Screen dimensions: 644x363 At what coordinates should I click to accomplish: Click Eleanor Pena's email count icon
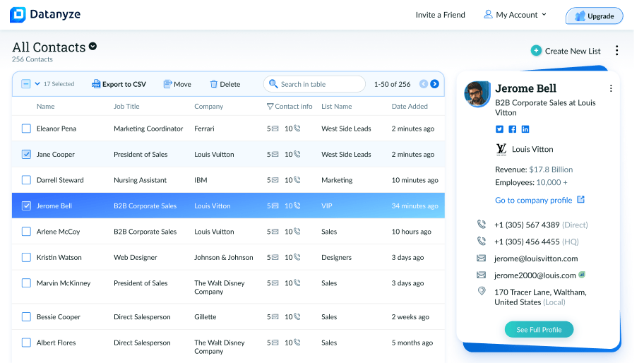(275, 129)
